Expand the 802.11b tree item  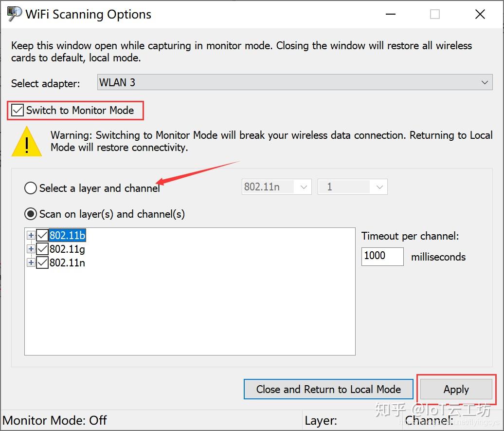click(x=31, y=235)
